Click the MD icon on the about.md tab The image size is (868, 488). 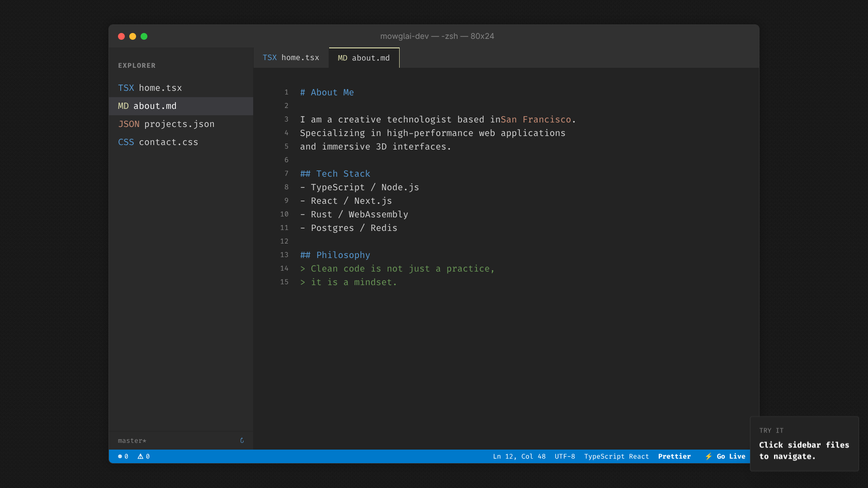pos(342,58)
